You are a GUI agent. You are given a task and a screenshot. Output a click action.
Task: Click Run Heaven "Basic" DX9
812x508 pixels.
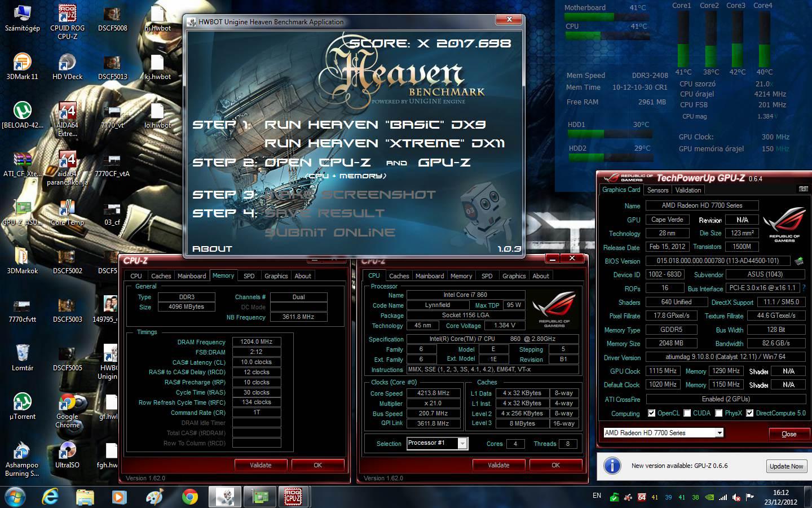tap(375, 125)
